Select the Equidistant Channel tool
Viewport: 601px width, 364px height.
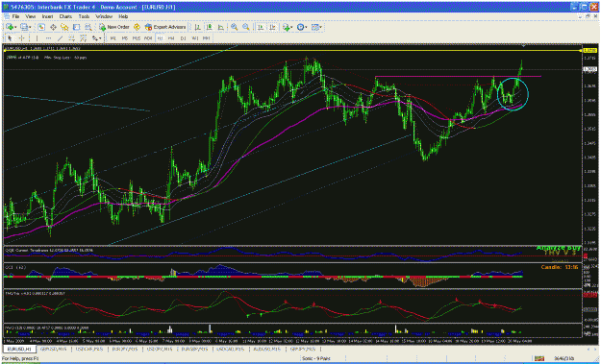[x=72, y=38]
